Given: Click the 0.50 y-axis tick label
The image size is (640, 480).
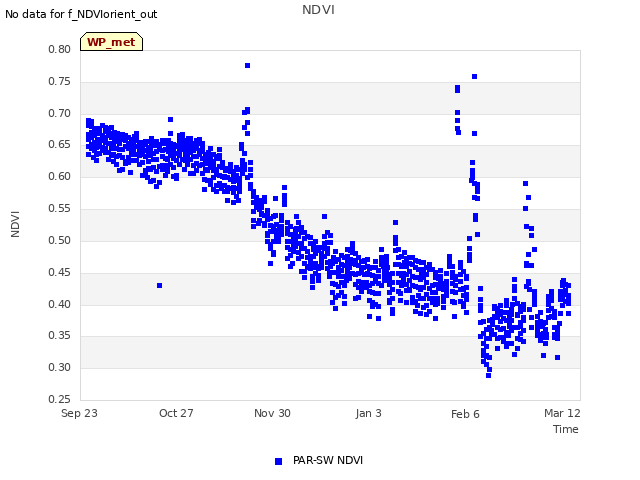Looking at the screenshot, I should pyautogui.click(x=60, y=240).
